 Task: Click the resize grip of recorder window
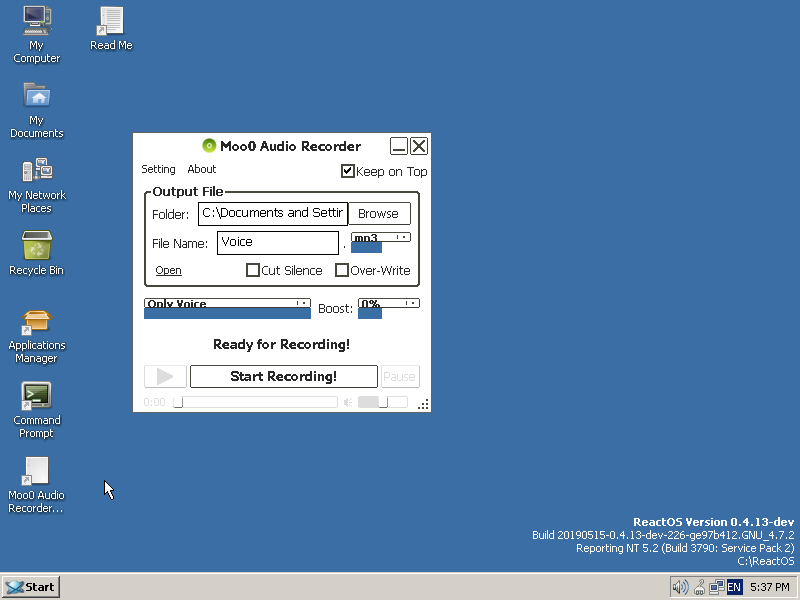click(423, 404)
